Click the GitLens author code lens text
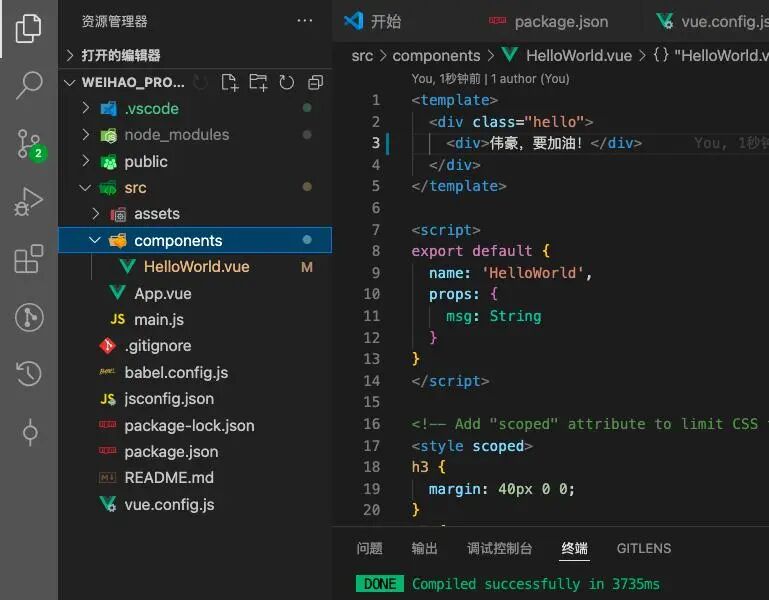 [490, 78]
